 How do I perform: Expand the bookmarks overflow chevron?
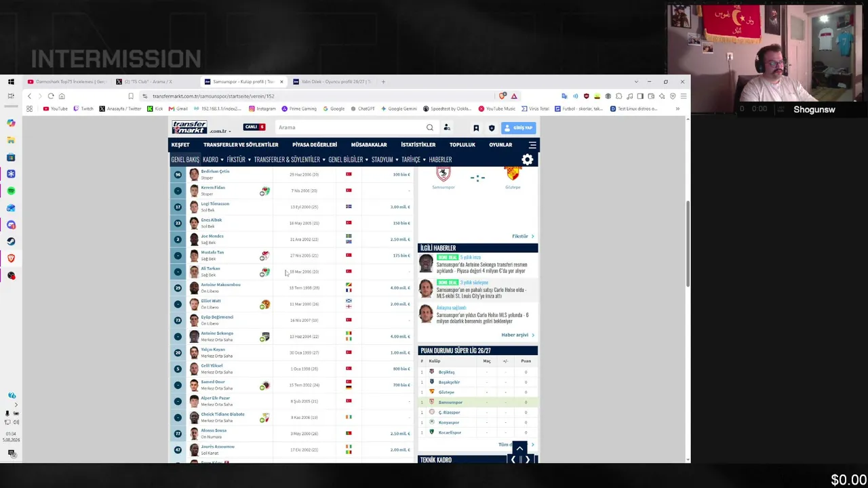tap(677, 108)
